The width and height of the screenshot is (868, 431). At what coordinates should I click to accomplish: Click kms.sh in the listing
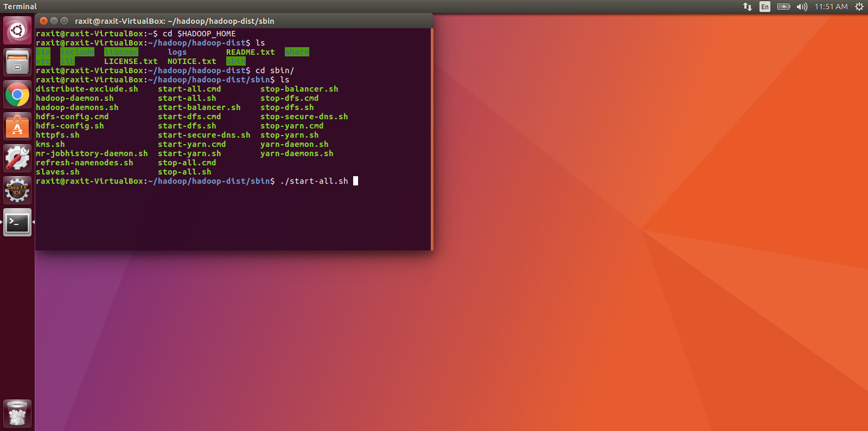(50, 144)
